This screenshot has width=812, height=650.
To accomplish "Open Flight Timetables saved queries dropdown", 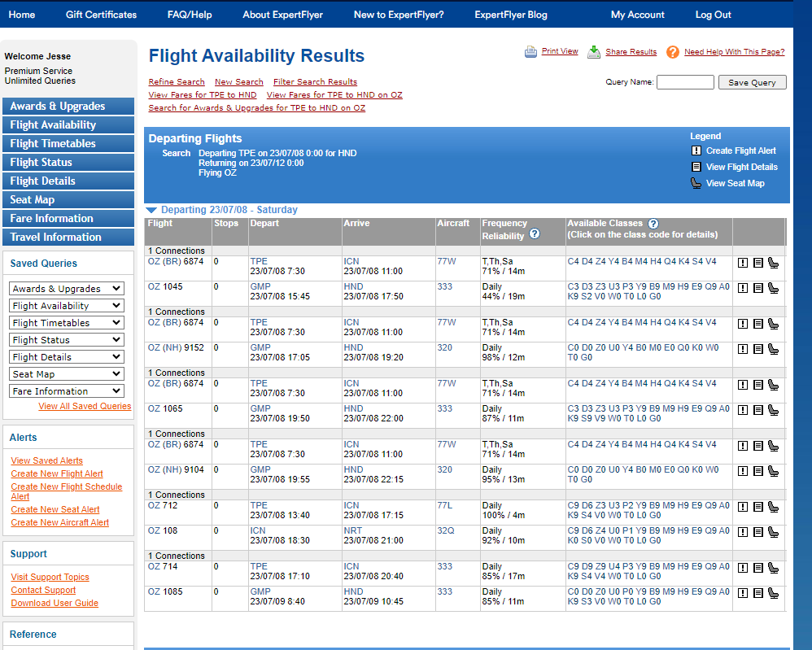I will (67, 323).
